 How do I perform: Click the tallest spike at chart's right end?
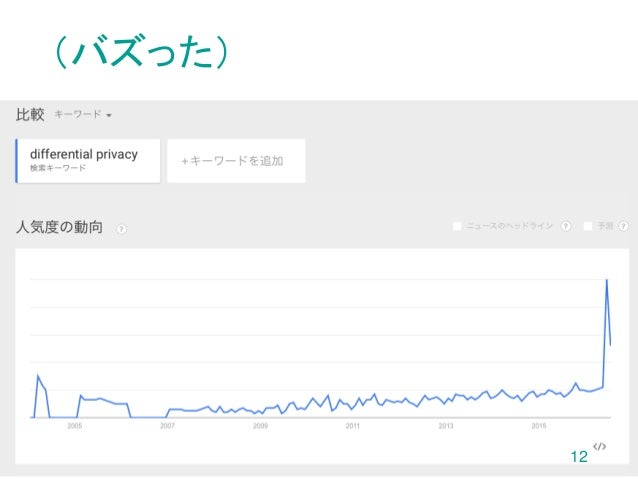[607, 280]
